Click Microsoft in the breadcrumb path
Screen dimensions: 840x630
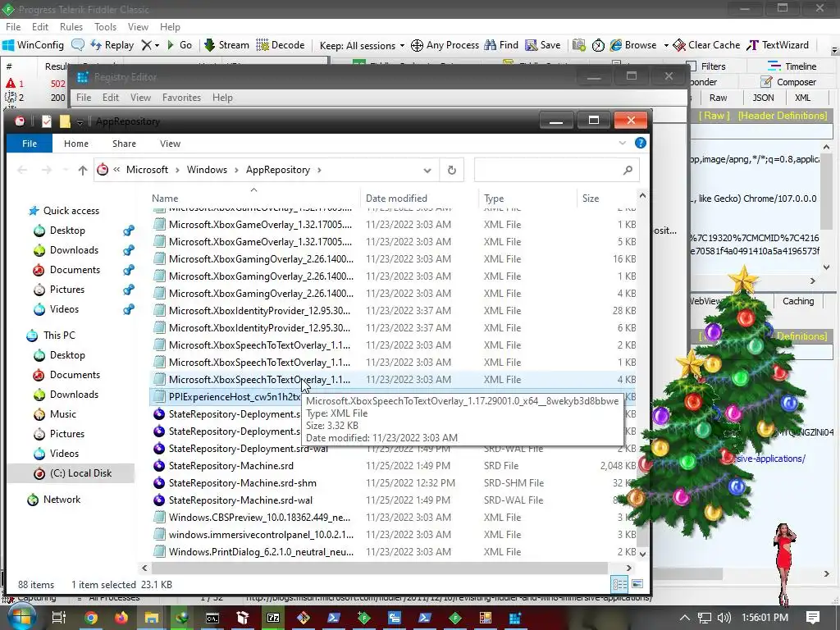[148, 170]
